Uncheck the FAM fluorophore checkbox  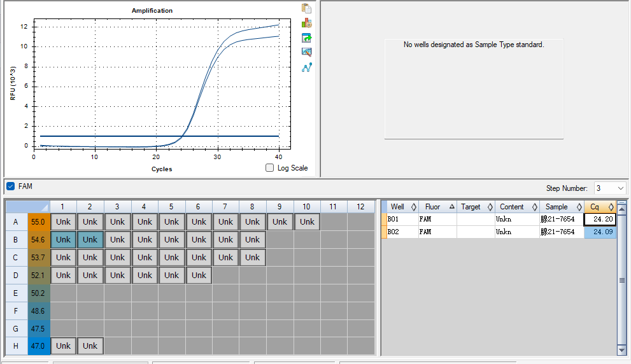(x=10, y=186)
